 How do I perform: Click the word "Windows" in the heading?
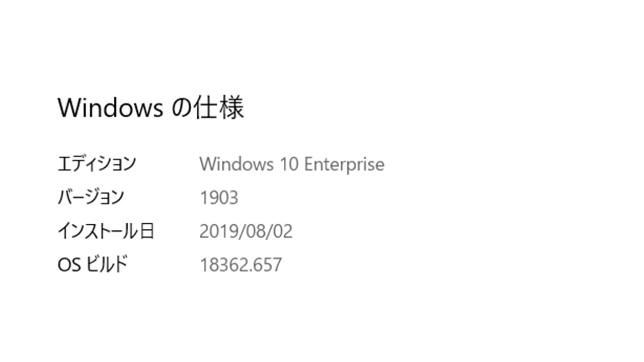(110, 108)
